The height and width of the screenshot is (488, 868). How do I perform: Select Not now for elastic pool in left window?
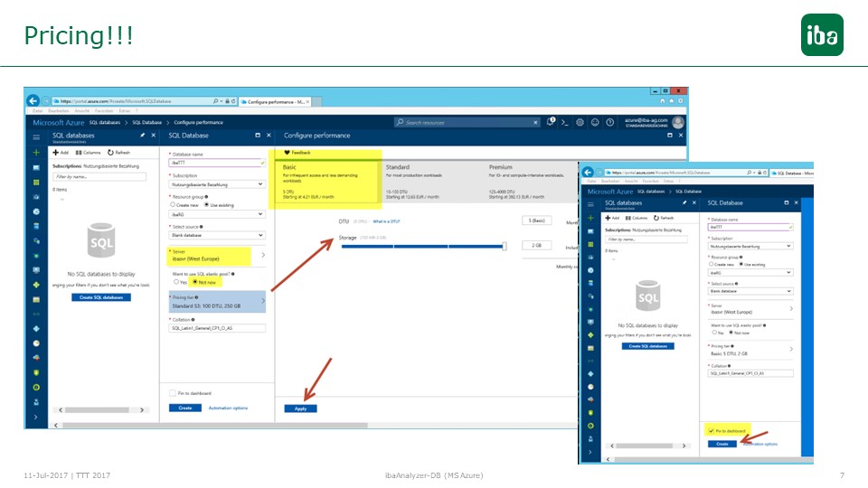click(195, 282)
